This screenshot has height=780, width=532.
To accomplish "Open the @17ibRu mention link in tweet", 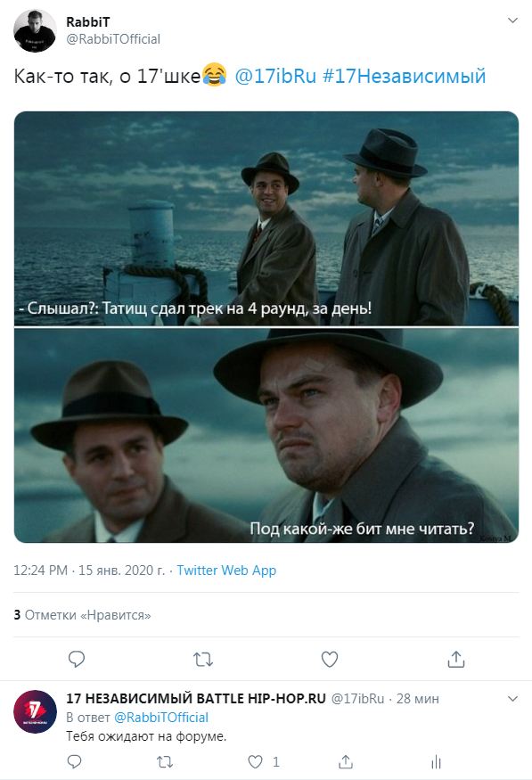I will 275,76.
